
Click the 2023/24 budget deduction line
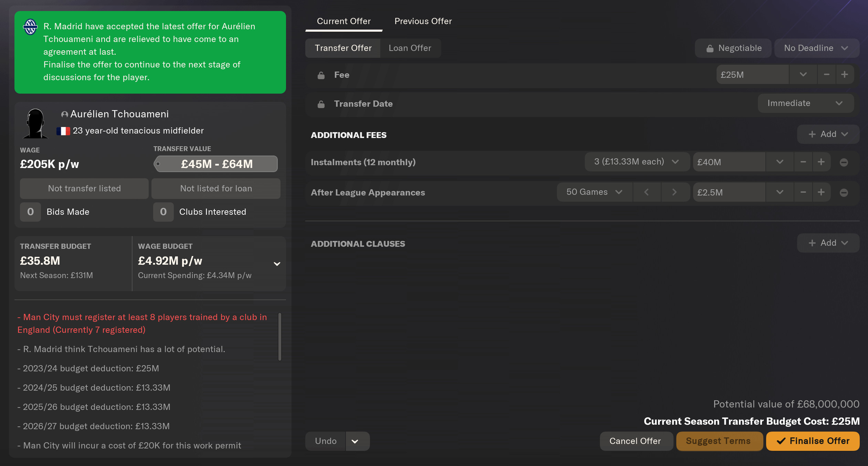[88, 369]
